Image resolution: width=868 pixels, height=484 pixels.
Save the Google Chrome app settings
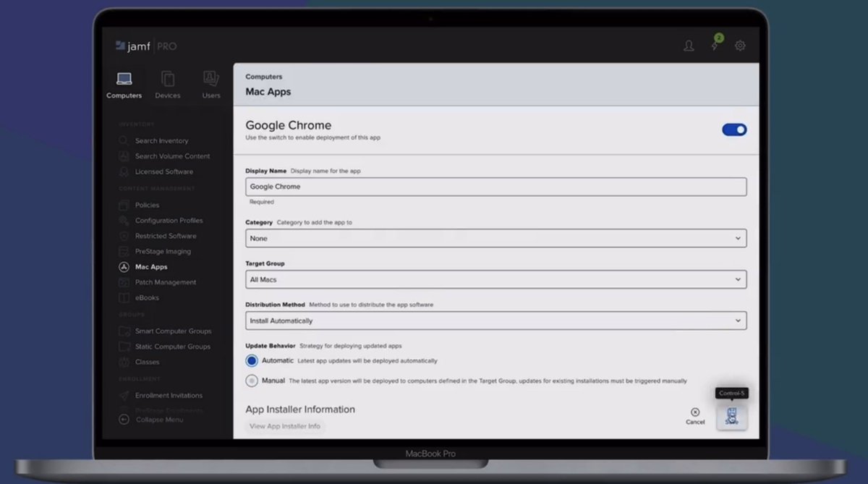pyautogui.click(x=731, y=417)
